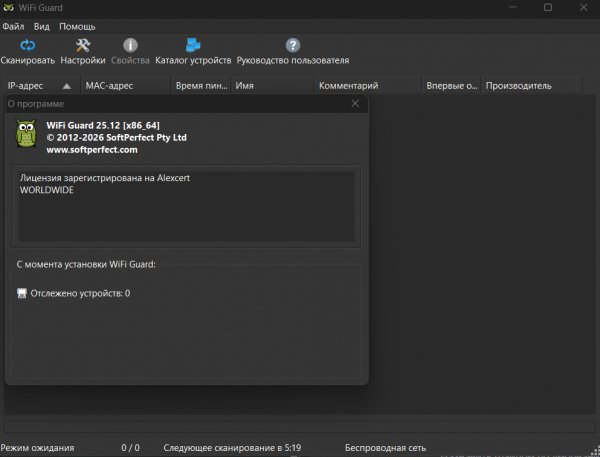Image resolution: width=600 pixels, height=457 pixels.
Task: Click Следующее сканирование в 5:19 status
Action: pos(232,448)
